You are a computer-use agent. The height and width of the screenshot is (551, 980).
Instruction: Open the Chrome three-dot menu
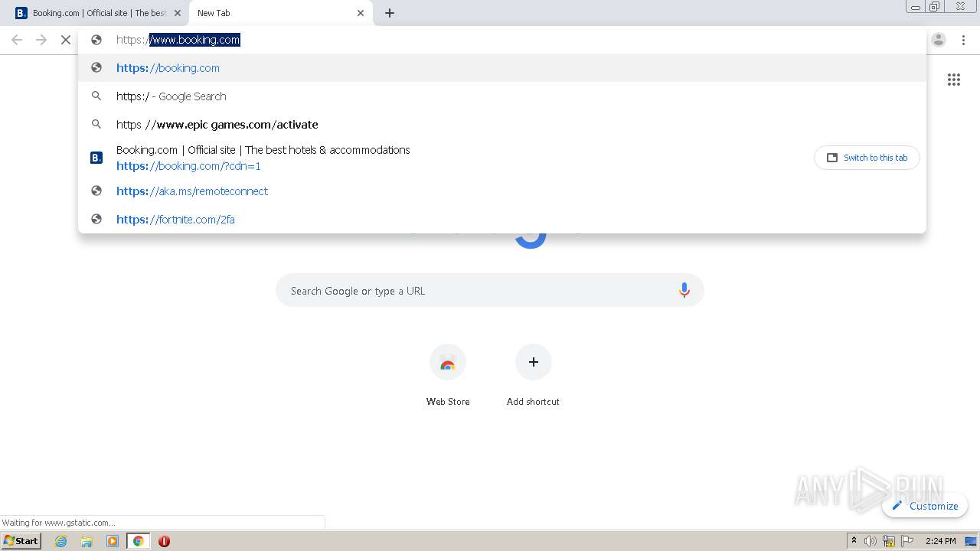click(x=962, y=40)
